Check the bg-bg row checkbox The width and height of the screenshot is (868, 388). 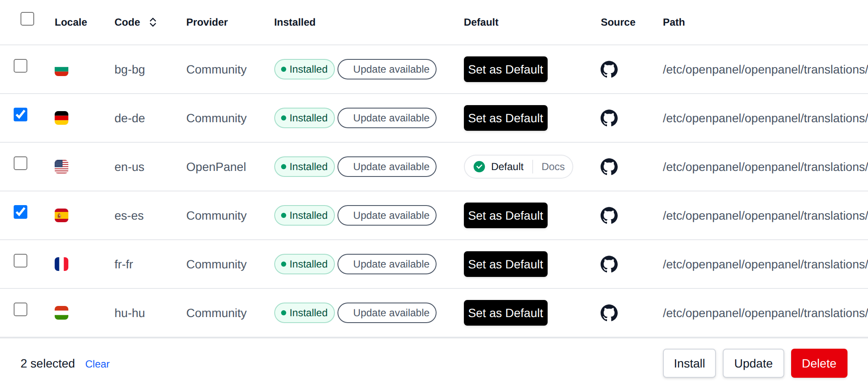21,66
